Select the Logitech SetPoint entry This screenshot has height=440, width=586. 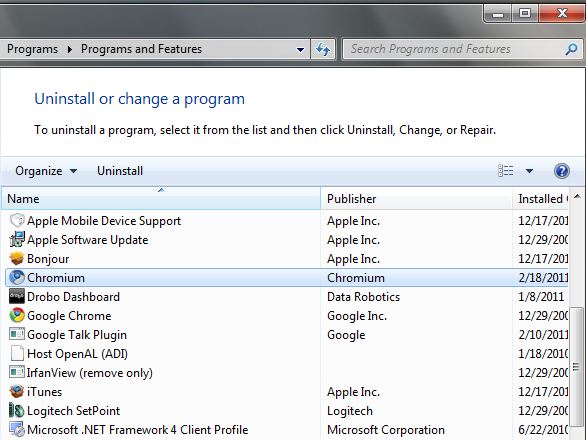[74, 411]
